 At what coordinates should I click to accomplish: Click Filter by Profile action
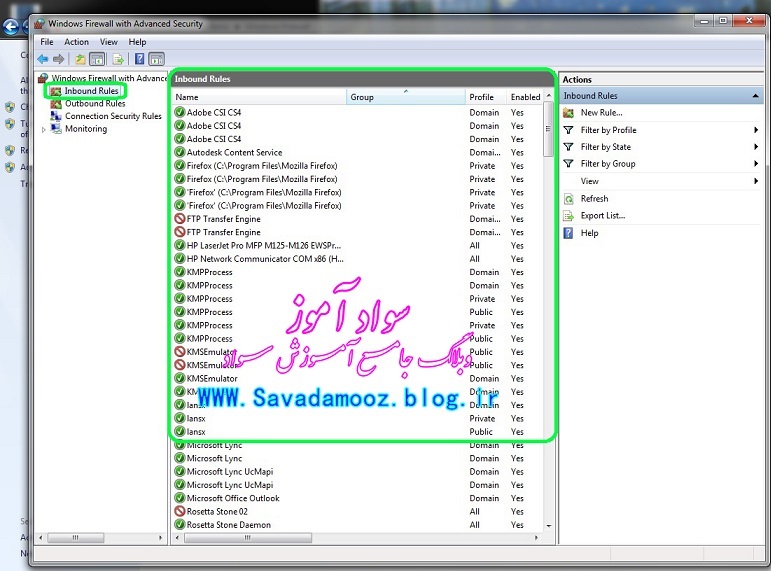pyautogui.click(x=609, y=130)
